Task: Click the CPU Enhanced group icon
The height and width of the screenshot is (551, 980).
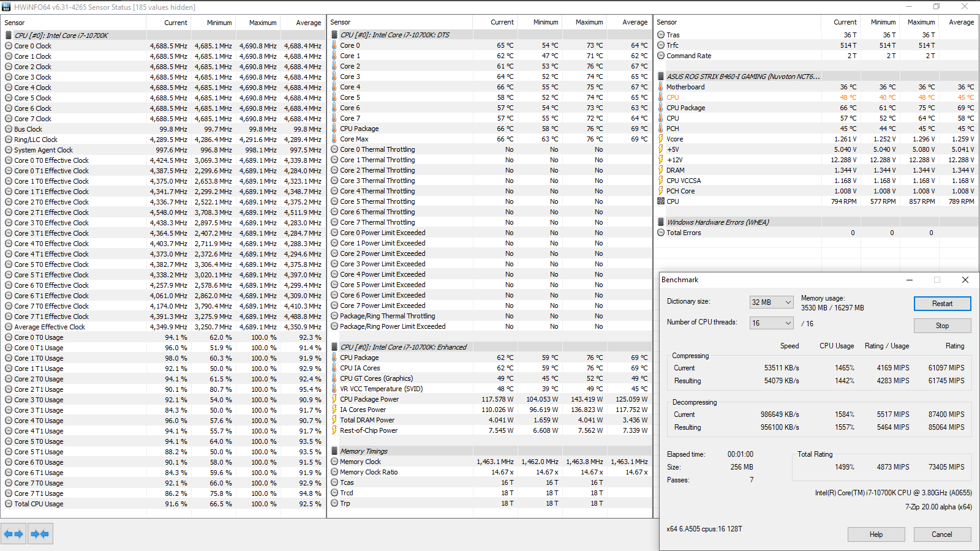Action: coord(334,347)
